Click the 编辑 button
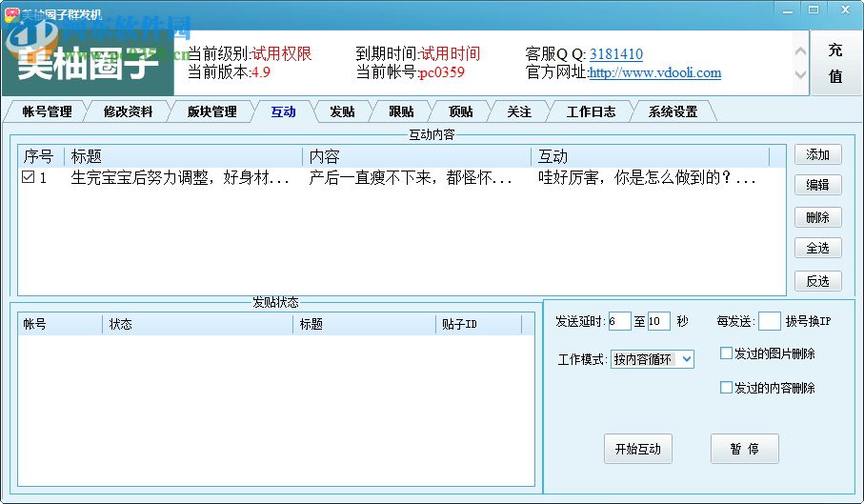Screen dimensions: 864x504 817,185
